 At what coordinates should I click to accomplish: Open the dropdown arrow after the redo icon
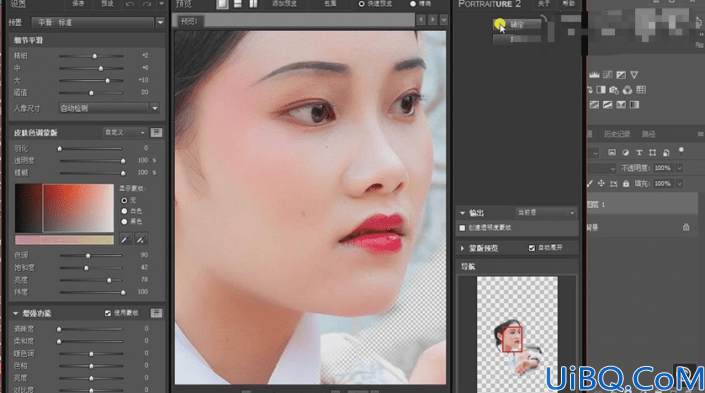[161, 4]
